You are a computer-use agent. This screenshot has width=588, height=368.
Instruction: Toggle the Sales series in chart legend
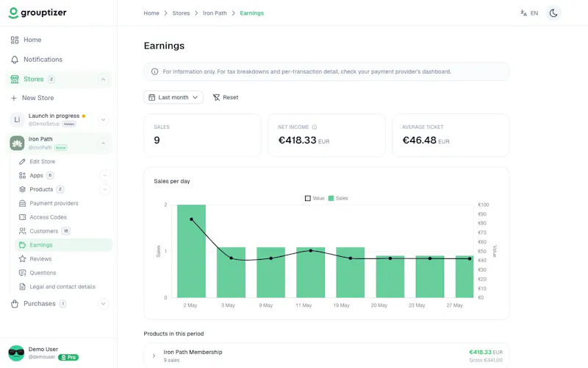tap(338, 198)
